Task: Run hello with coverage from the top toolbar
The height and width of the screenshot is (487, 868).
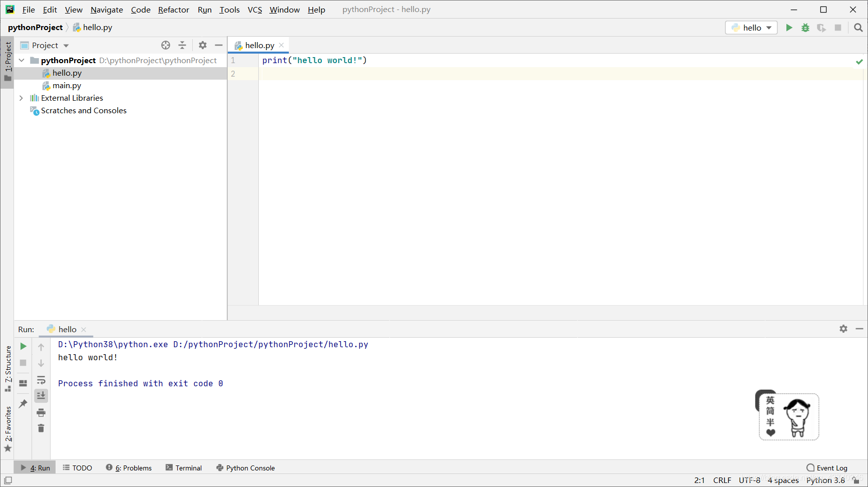Action: tap(821, 28)
